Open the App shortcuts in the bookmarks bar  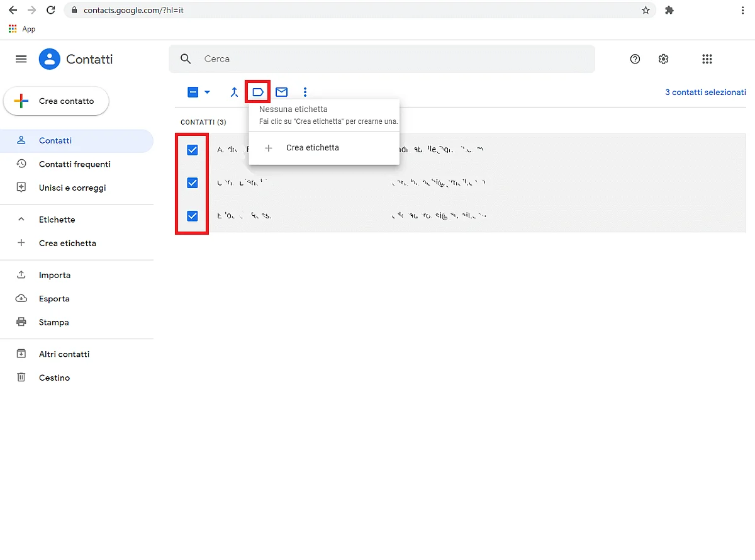[x=22, y=29]
